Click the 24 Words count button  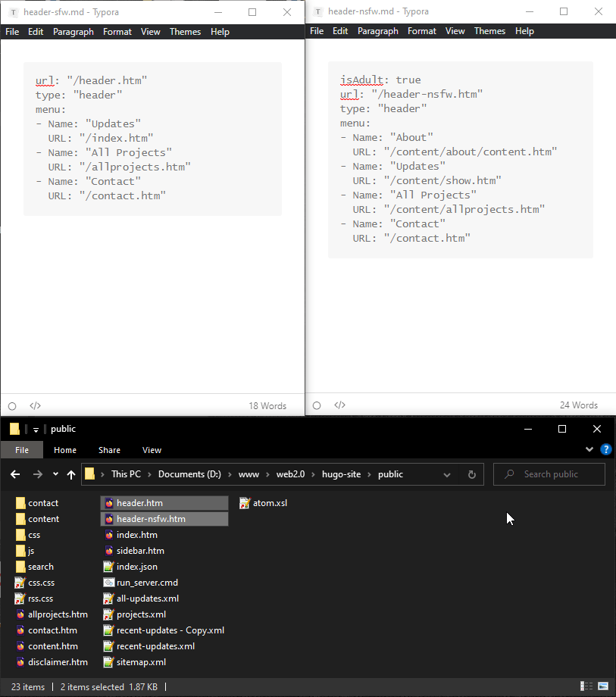[579, 405]
